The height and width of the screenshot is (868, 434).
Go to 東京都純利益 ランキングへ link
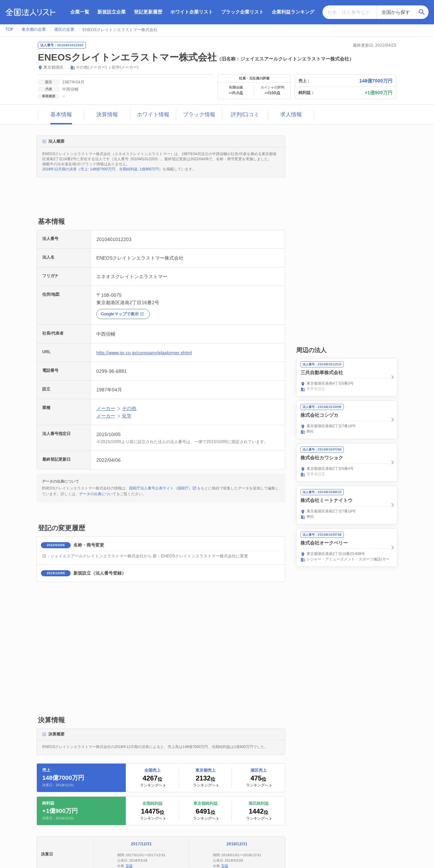click(x=206, y=818)
